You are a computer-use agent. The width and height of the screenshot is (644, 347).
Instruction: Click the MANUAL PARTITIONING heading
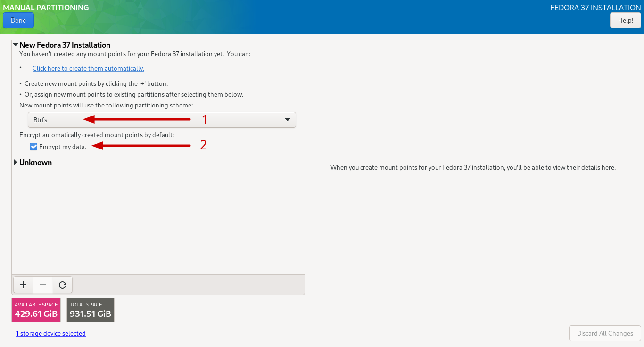click(x=46, y=8)
